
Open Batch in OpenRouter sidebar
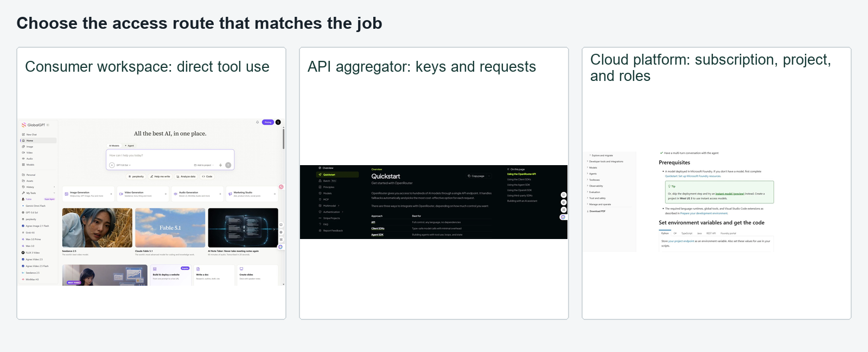pyautogui.click(x=327, y=181)
